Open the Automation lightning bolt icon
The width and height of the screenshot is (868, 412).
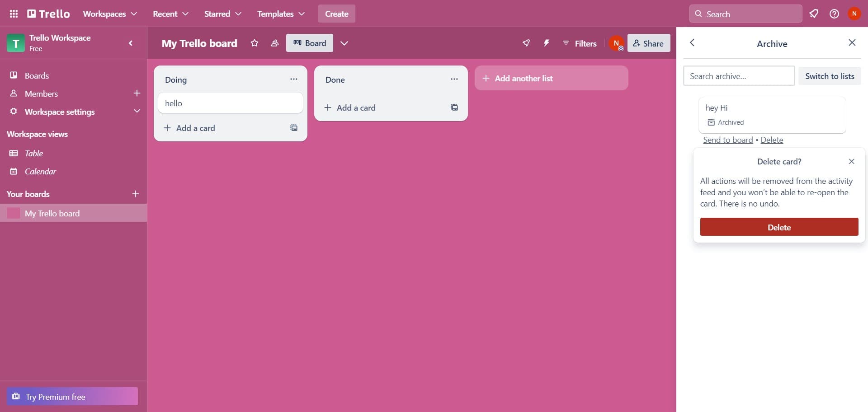pyautogui.click(x=547, y=43)
